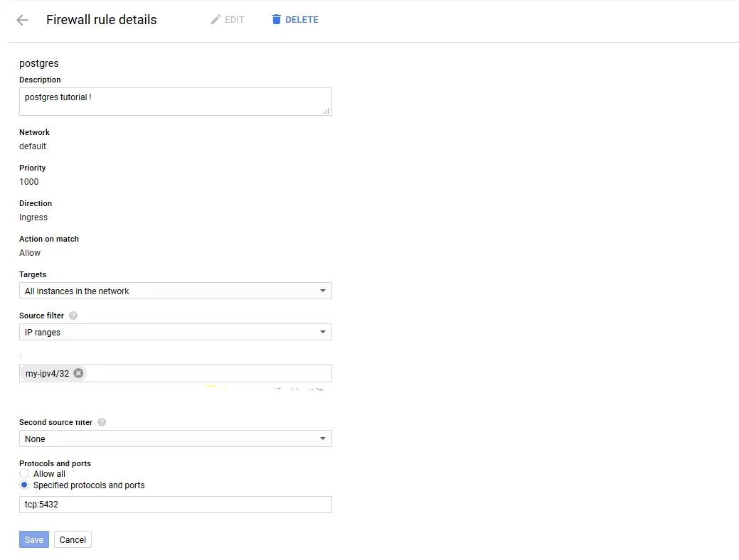Click the my-ipv4/32 chip label

click(47, 373)
